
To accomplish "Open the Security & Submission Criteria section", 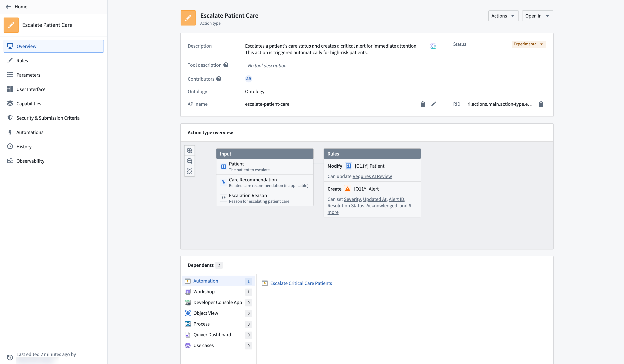I will point(48,118).
